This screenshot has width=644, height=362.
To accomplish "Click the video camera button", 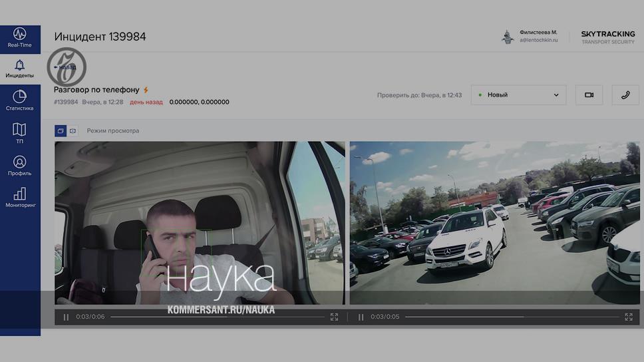I will click(x=589, y=95).
